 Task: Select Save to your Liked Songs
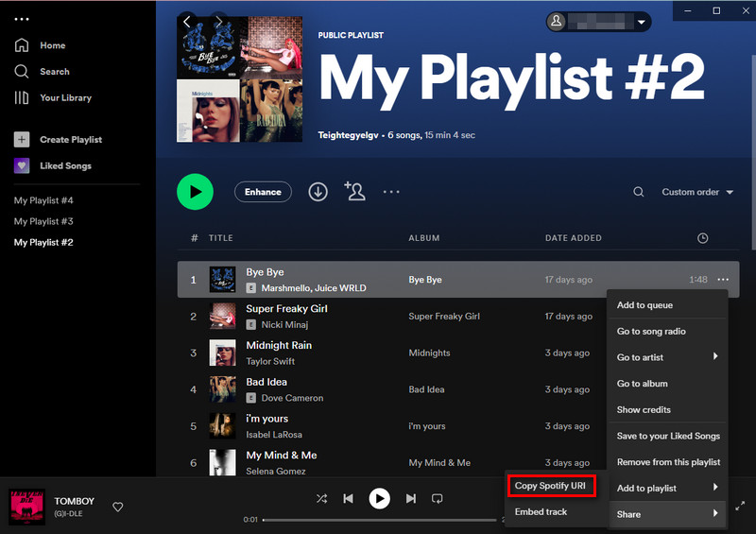coord(667,436)
